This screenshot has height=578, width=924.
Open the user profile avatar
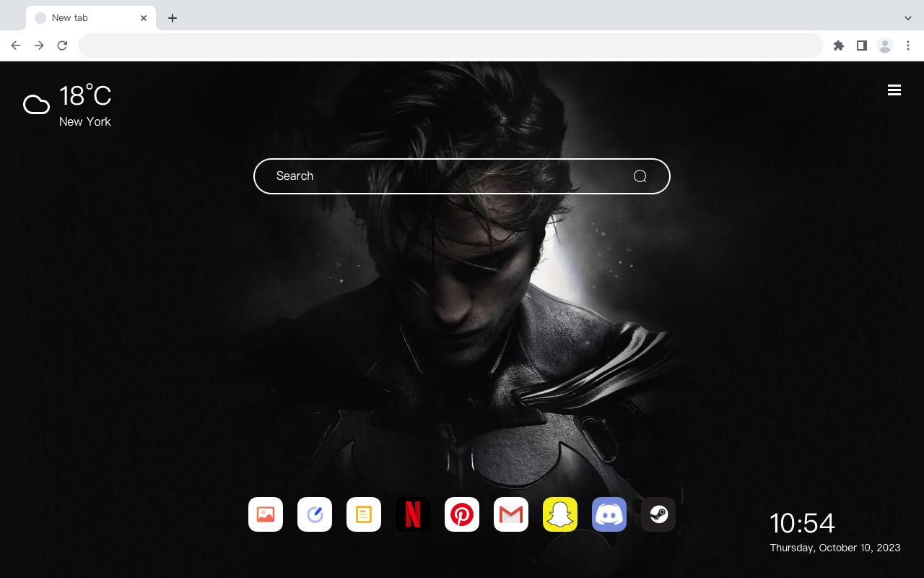point(885,46)
